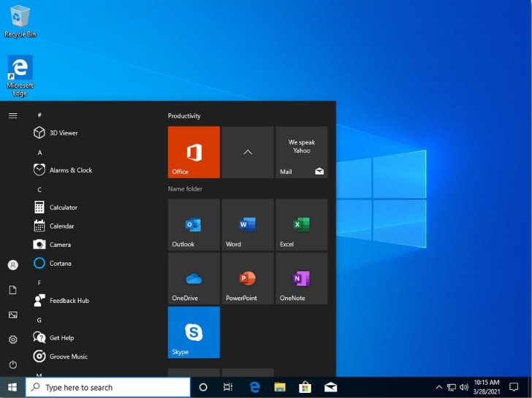Click the network icon in system tray
The width and height of the screenshot is (532, 398).
[452, 387]
